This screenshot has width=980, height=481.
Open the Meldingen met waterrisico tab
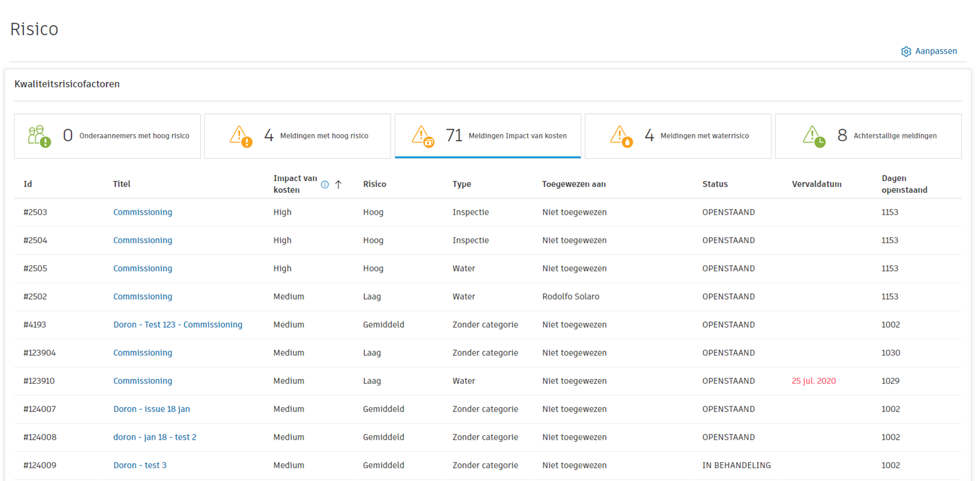coord(678,136)
